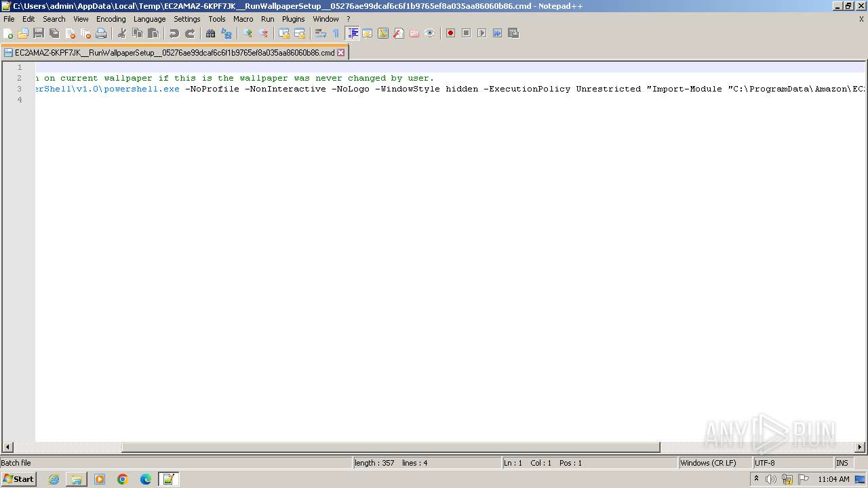Click the UTF-8 encoding status field
868x488 pixels.
click(793, 463)
